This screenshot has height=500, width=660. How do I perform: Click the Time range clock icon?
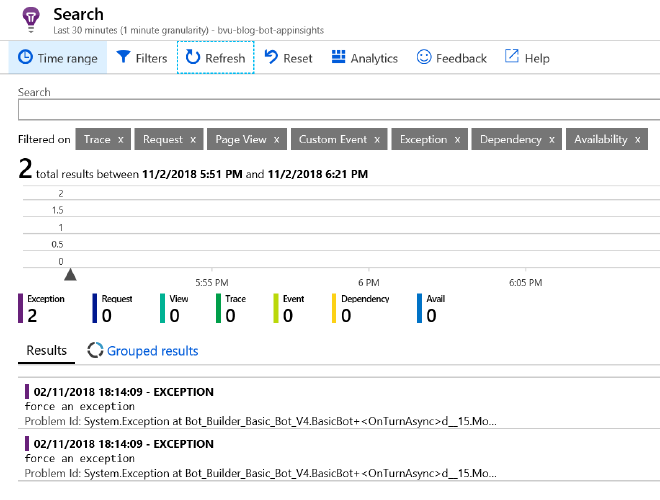click(x=26, y=58)
